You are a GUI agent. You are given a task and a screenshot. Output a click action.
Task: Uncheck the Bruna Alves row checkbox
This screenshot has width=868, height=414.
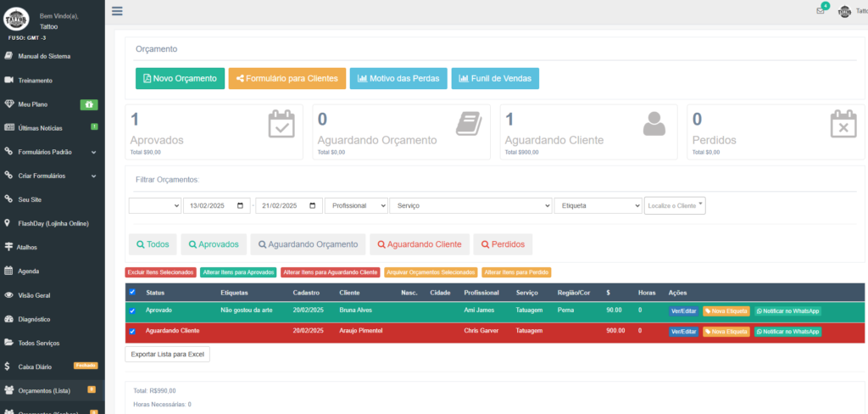pyautogui.click(x=131, y=310)
